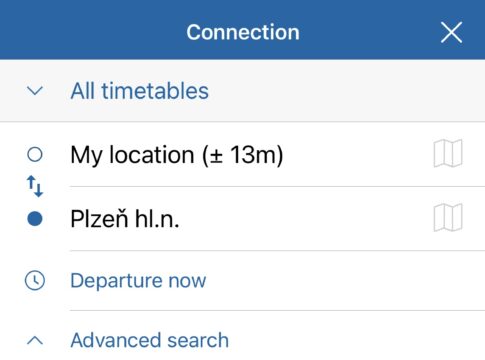
Task: Tap the blank area of the origin row
Action: tap(357, 155)
